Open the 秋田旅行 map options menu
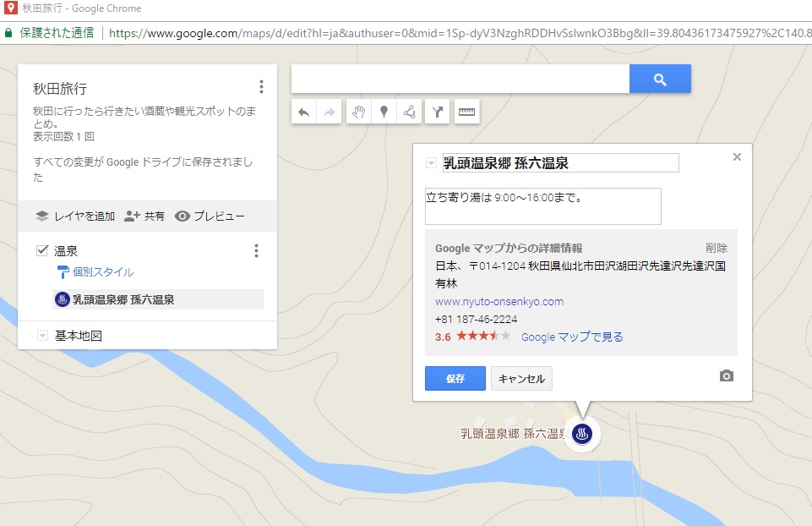 tap(262, 86)
